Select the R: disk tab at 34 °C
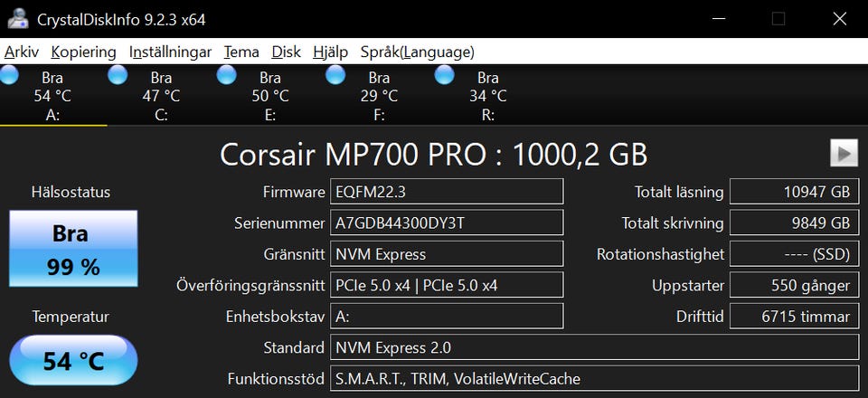 (x=488, y=95)
